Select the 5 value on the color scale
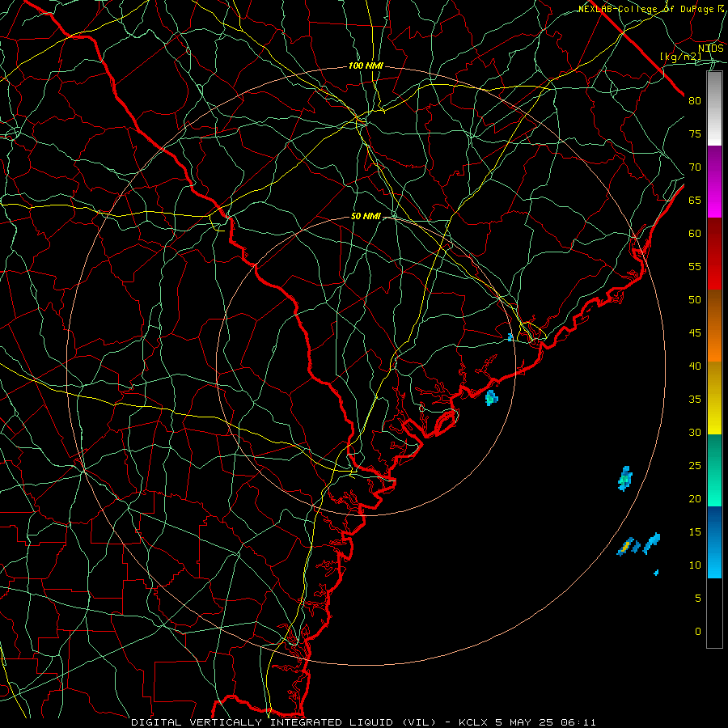This screenshot has width=728, height=728. click(697, 599)
